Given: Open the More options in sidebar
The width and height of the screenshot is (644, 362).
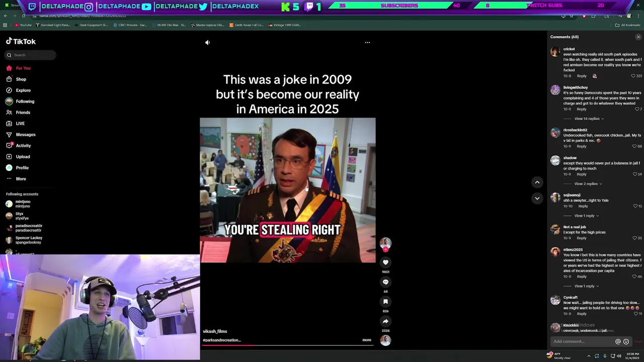Looking at the screenshot, I should click(16, 179).
